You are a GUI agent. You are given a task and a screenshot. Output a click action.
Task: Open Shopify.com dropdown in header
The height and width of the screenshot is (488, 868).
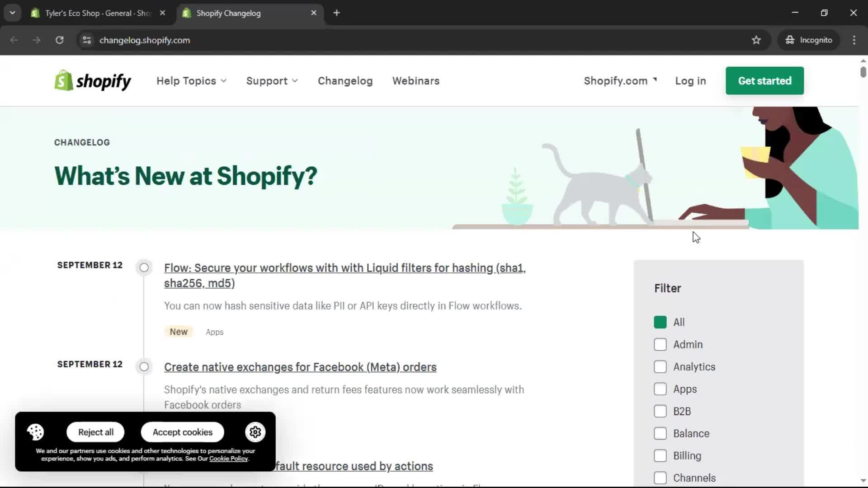[620, 81]
